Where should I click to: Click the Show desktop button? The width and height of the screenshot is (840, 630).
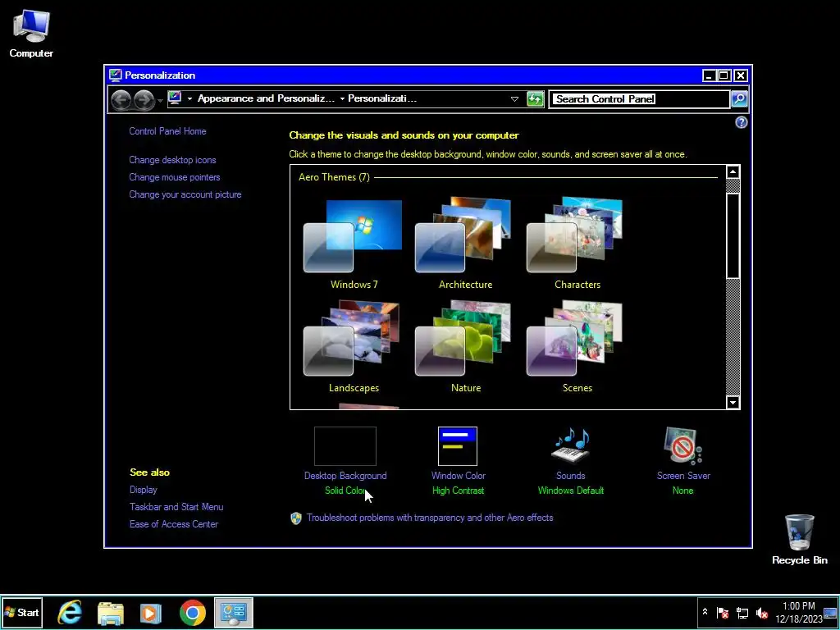click(830, 612)
